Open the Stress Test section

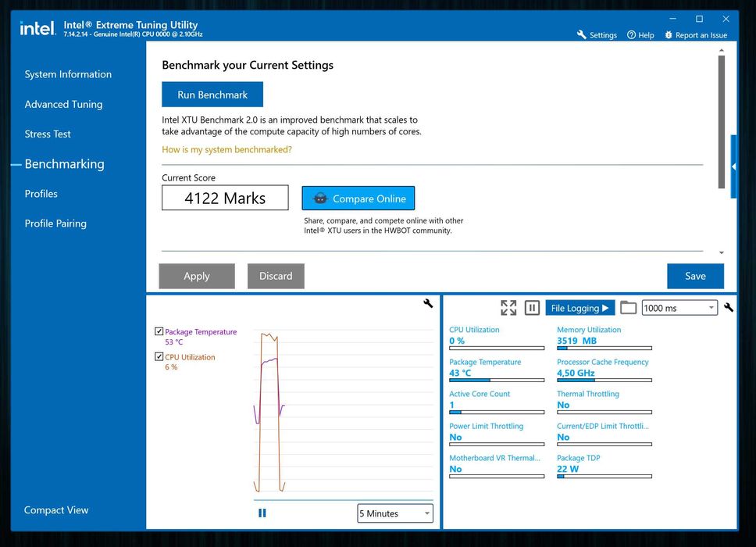[x=48, y=134]
